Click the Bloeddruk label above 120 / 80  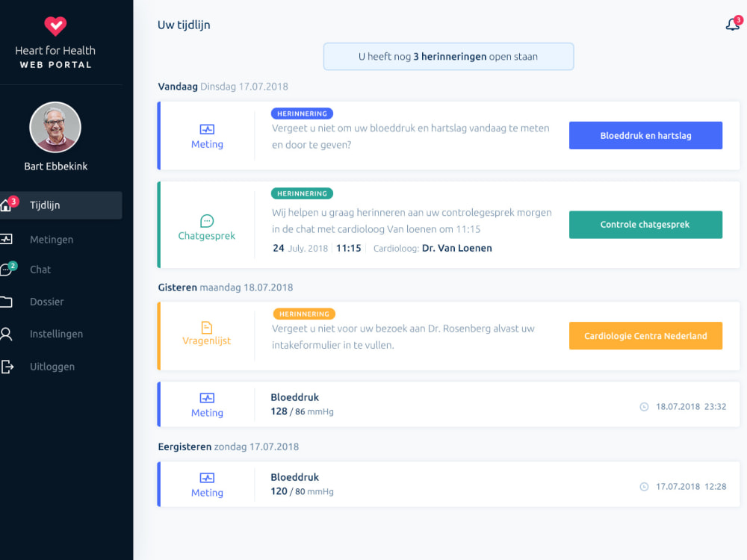tap(294, 477)
